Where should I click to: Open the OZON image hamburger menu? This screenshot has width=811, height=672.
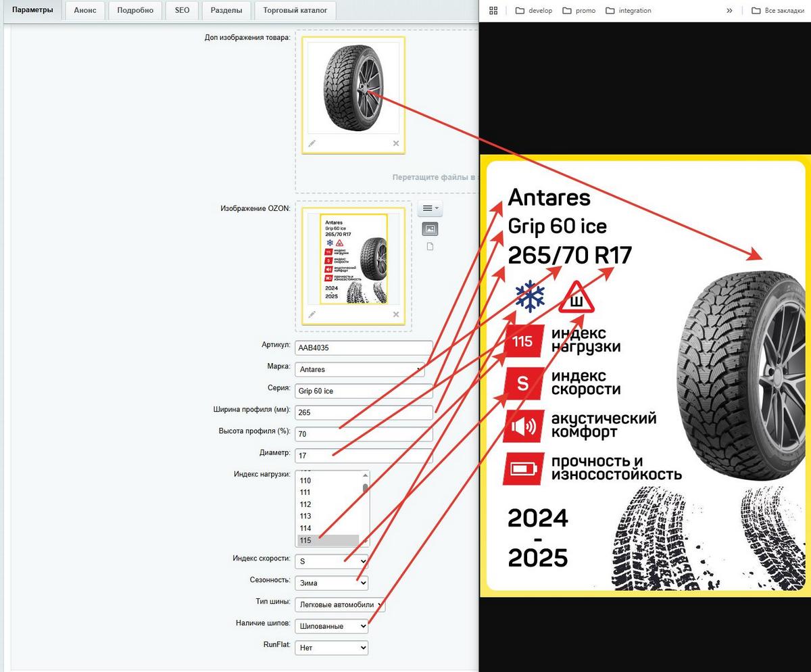pyautogui.click(x=430, y=208)
